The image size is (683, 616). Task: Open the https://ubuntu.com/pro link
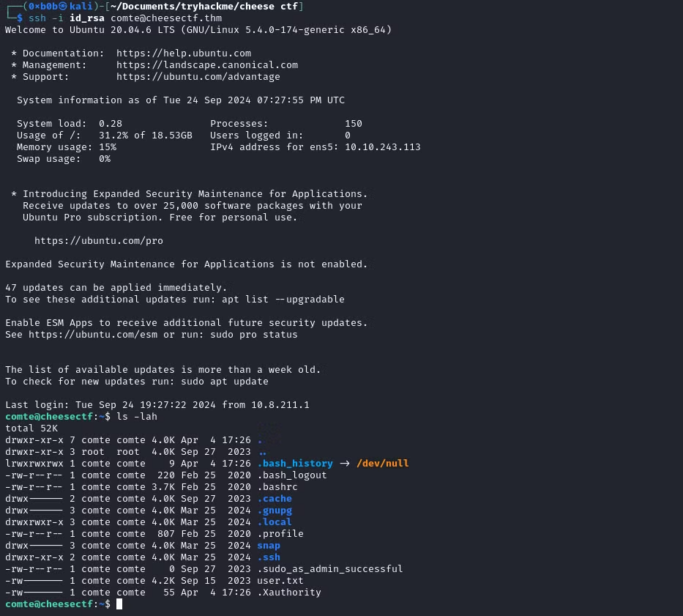98,241
